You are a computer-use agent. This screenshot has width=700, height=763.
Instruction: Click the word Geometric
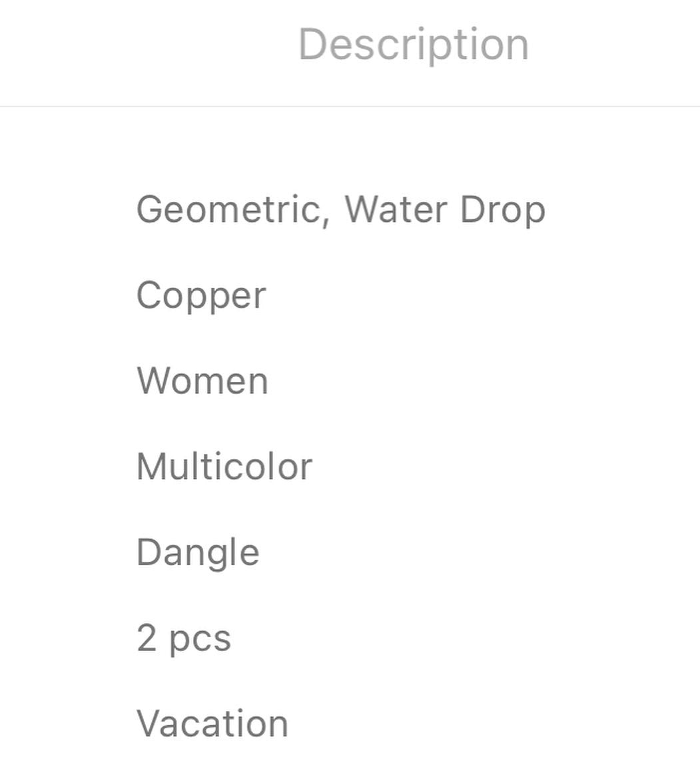coord(228,210)
